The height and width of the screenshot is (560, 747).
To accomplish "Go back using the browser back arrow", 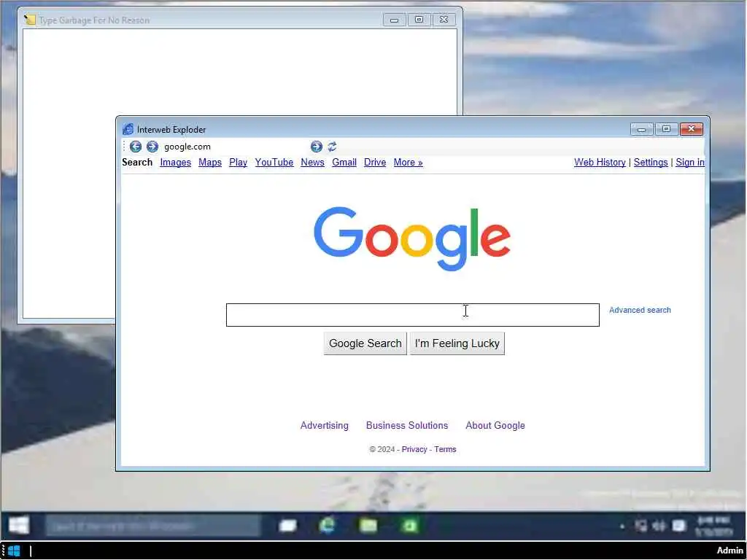I will 135,147.
